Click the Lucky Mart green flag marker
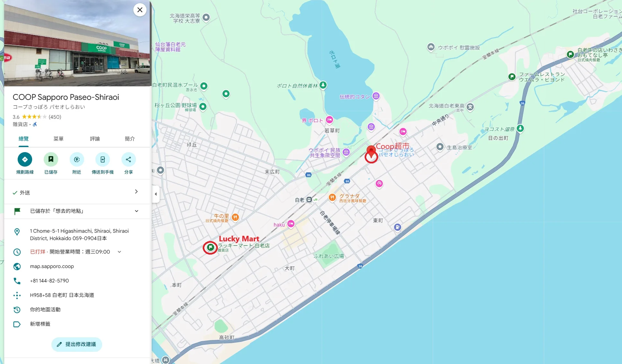 point(210,247)
